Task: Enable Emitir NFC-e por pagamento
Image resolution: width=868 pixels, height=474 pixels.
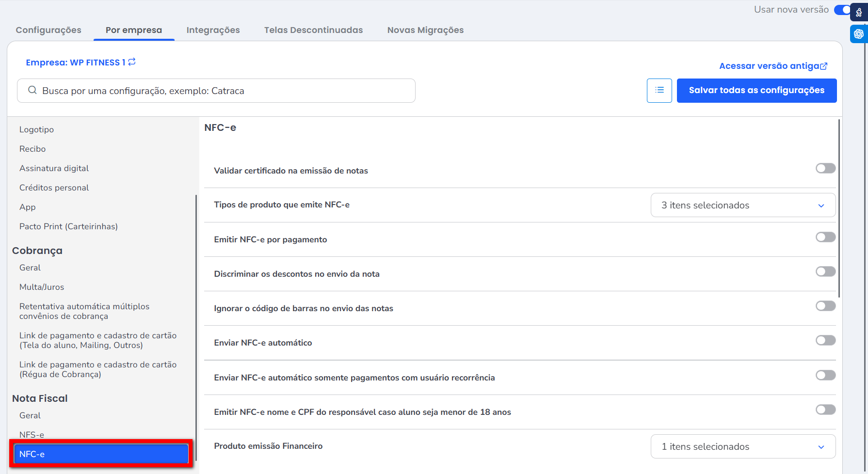Action: coord(825,237)
